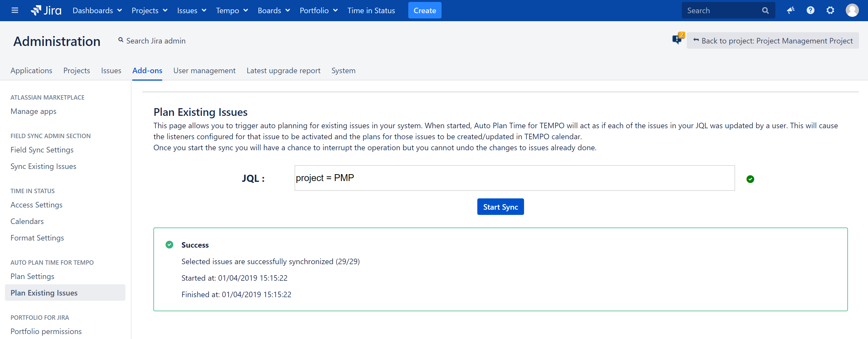Expand the Projects dropdown in top bar
The height and width of the screenshot is (339, 868).
(x=149, y=10)
